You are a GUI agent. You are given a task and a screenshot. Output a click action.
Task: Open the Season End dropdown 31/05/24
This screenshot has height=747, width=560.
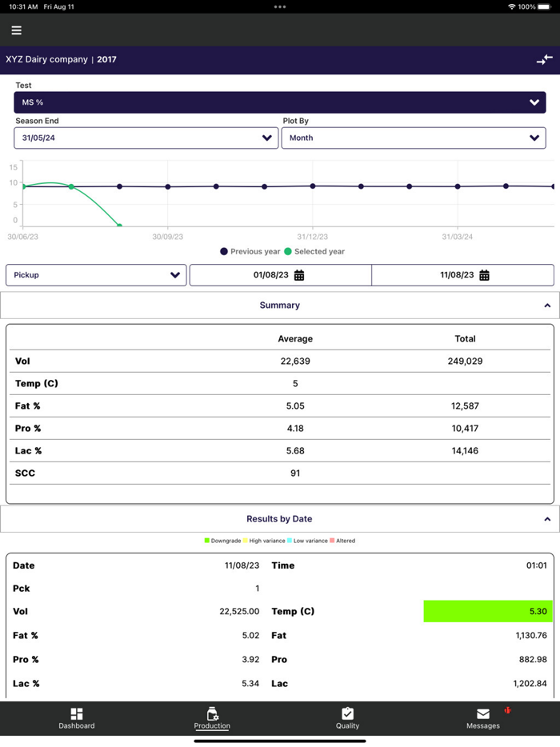(146, 138)
